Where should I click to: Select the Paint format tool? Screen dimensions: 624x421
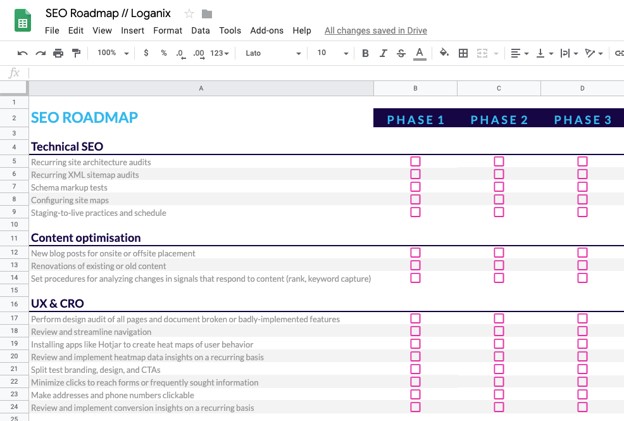click(76, 53)
